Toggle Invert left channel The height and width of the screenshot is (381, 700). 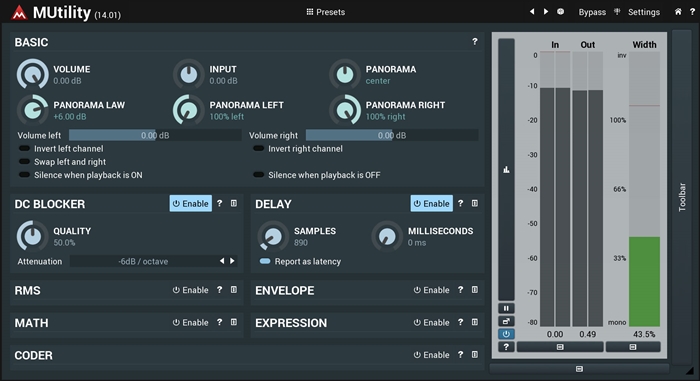(24, 148)
